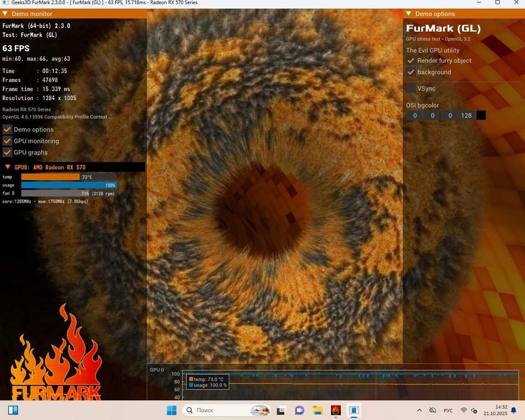Toggle the background checkbox

[410, 72]
